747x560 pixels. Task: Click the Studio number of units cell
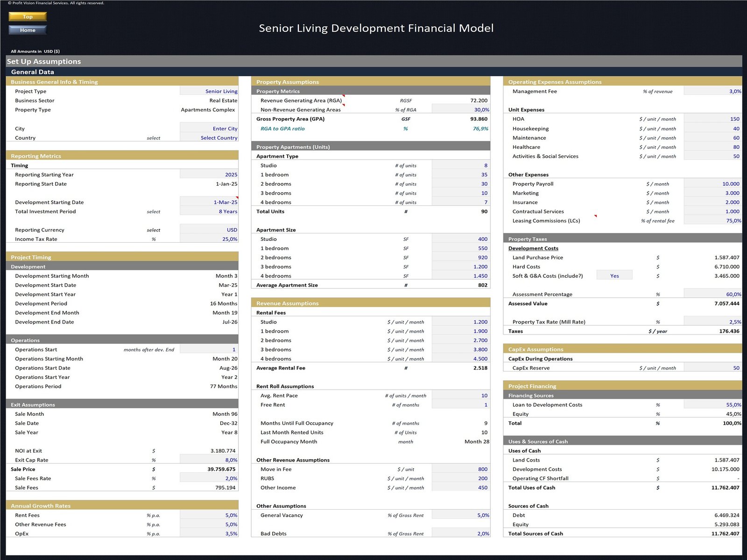[x=460, y=165]
